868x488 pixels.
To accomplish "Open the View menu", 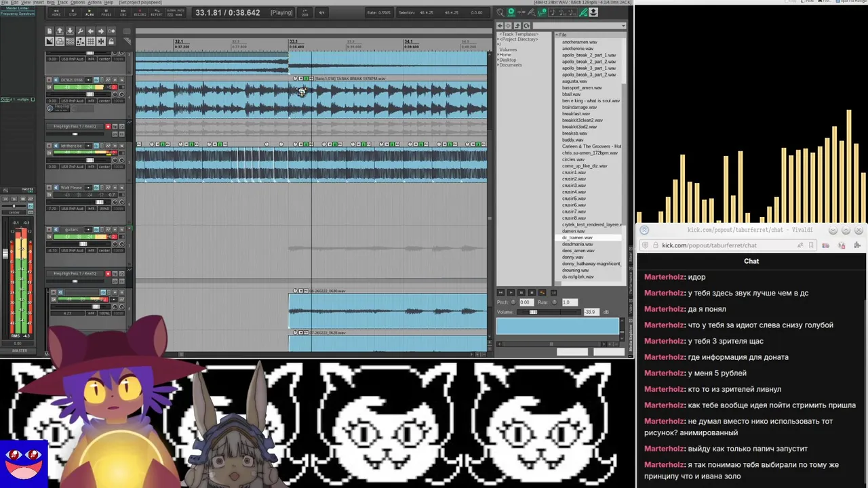I will click(x=26, y=3).
